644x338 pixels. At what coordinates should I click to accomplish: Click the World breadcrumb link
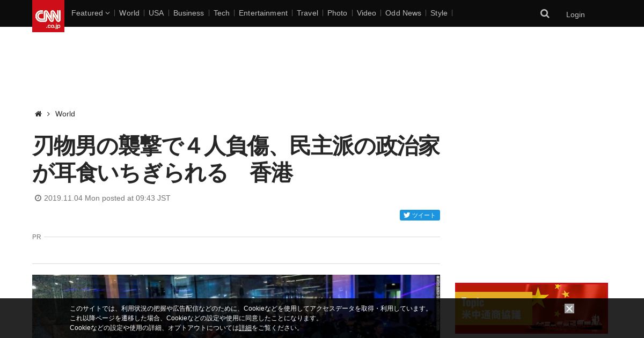(x=65, y=114)
